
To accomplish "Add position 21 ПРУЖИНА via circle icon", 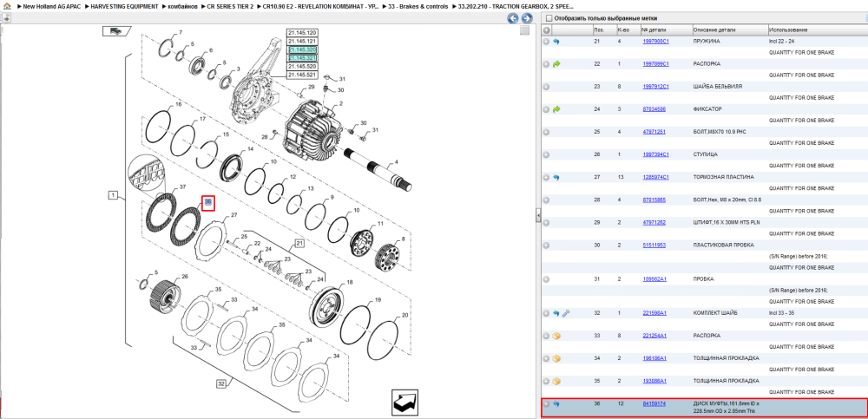I will (x=546, y=42).
